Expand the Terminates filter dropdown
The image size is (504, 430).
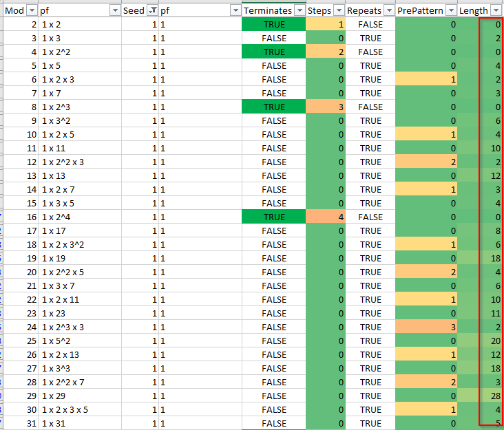point(300,10)
